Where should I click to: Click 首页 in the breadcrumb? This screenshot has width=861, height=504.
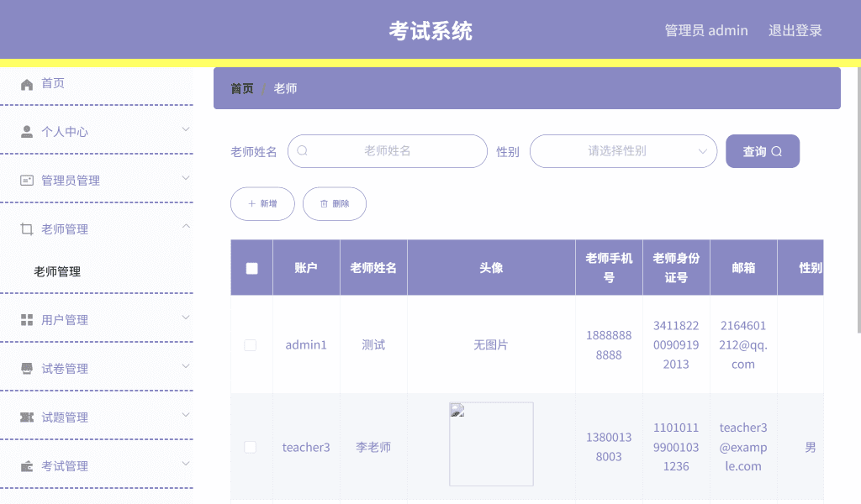[240, 87]
